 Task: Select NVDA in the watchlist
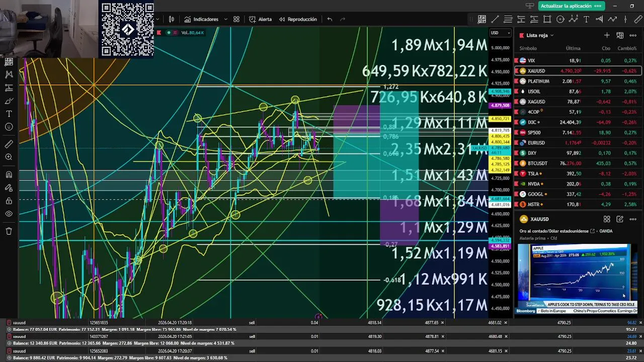[578, 184]
